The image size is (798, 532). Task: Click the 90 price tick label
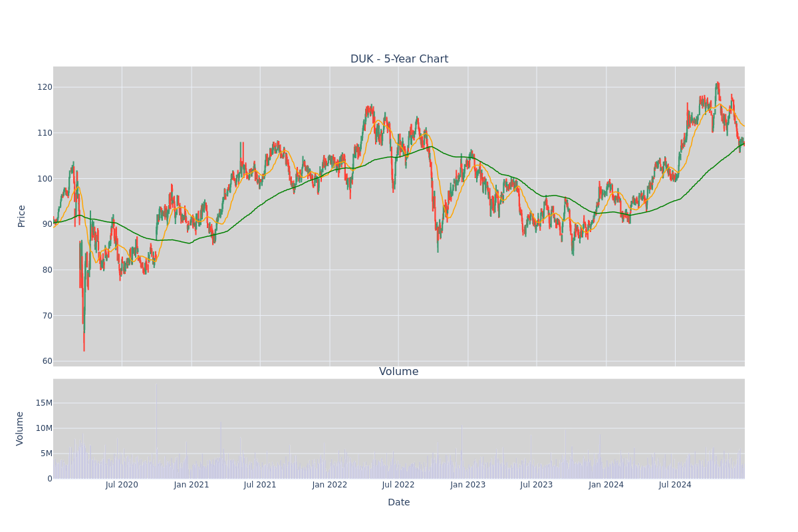pyautogui.click(x=47, y=224)
